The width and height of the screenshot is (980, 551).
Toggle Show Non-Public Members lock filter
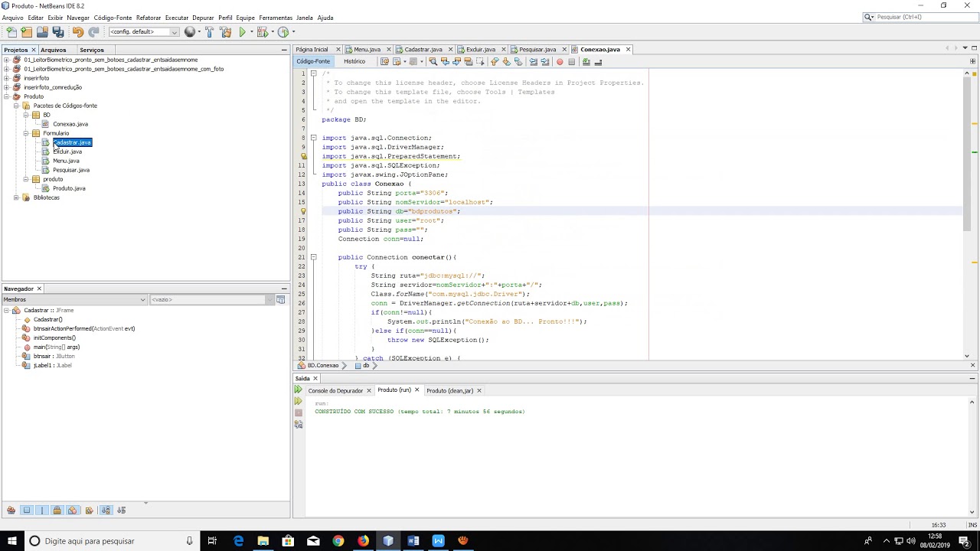click(57, 510)
